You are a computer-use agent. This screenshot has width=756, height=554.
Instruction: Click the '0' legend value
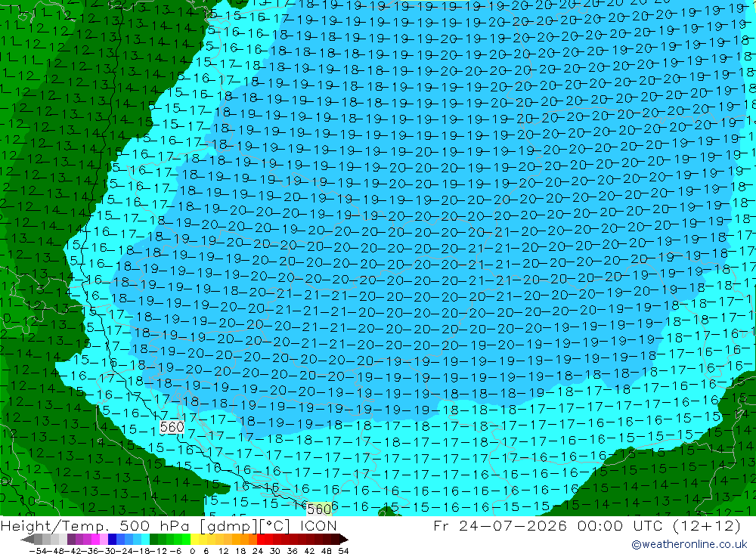pyautogui.click(x=192, y=551)
